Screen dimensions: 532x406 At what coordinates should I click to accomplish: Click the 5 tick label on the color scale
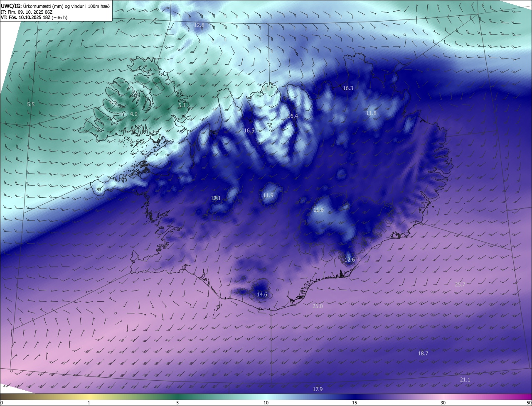(x=177, y=403)
